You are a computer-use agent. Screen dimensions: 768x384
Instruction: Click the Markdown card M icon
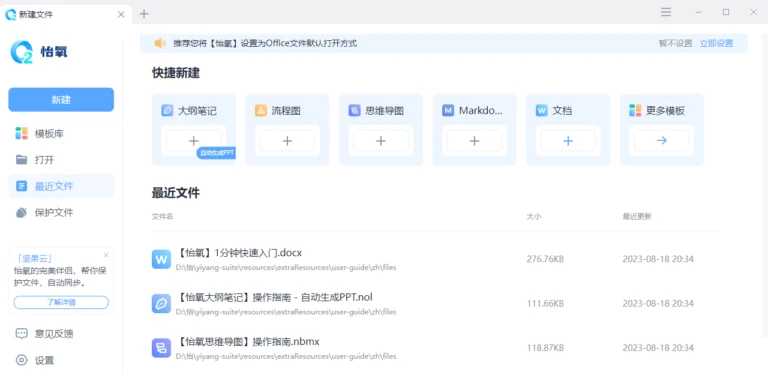448,111
